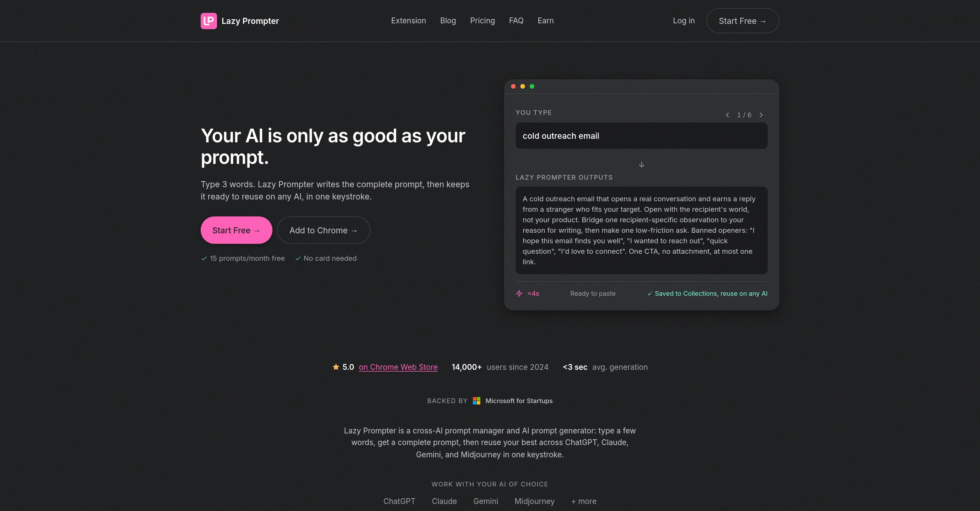Click the Log in link
Image resolution: width=980 pixels, height=511 pixels.
(683, 20)
